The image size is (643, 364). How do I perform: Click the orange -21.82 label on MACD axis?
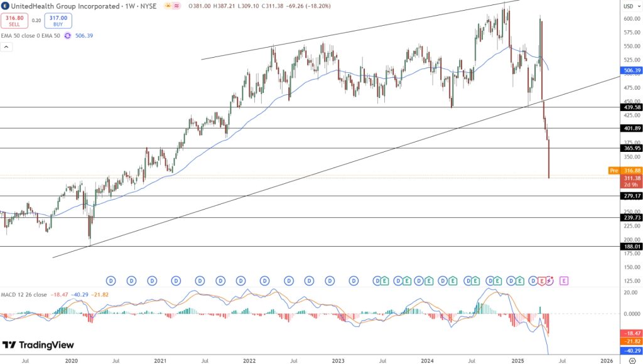tap(632, 341)
